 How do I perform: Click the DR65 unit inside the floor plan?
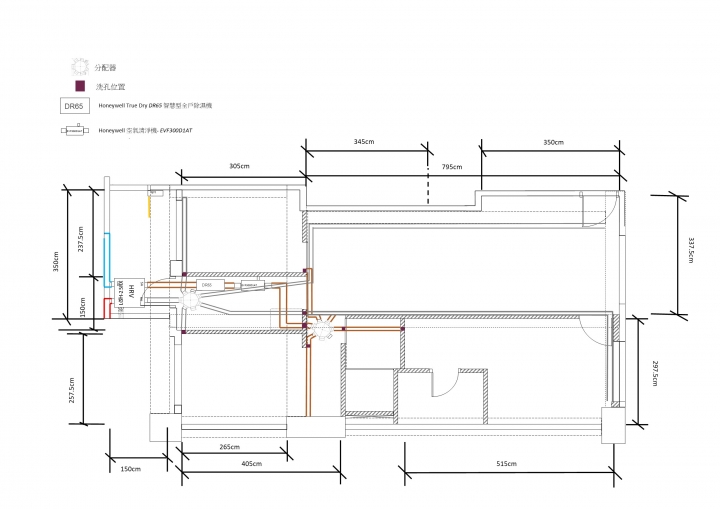tap(210, 285)
